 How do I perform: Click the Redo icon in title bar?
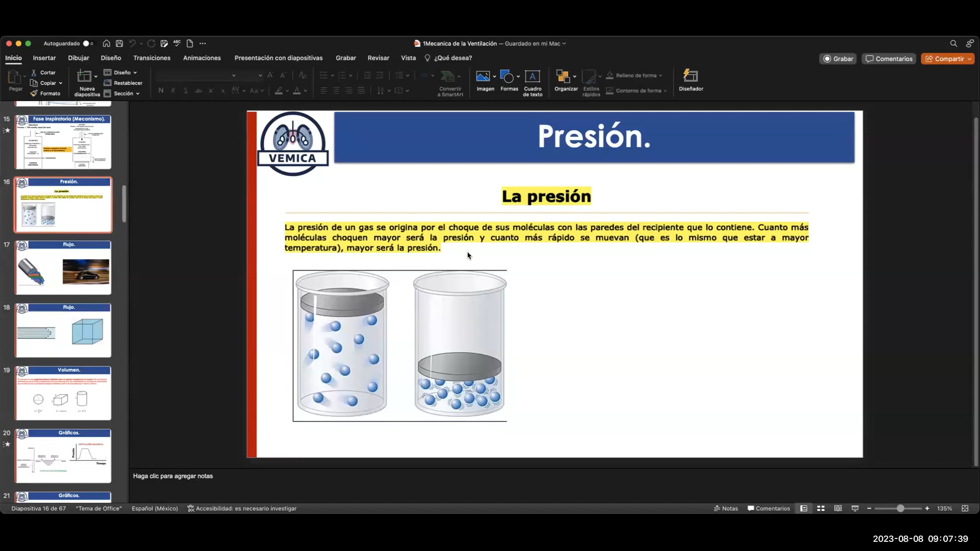tap(151, 43)
